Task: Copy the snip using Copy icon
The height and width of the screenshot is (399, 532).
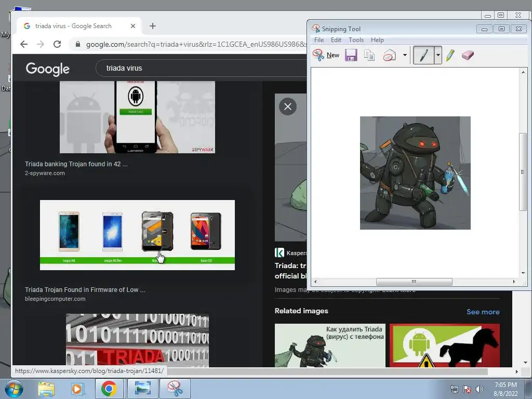Action: pyautogui.click(x=369, y=55)
